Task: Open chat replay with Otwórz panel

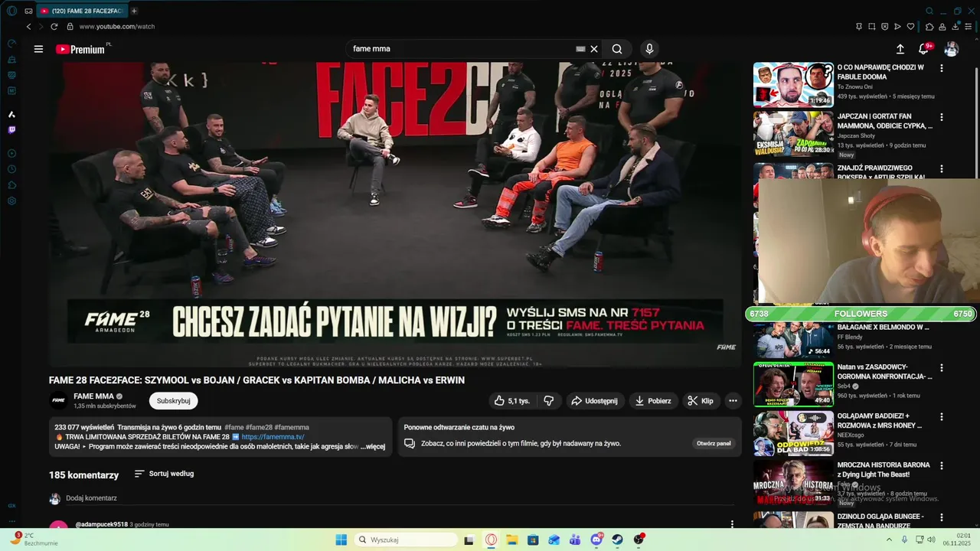Action: coord(714,443)
